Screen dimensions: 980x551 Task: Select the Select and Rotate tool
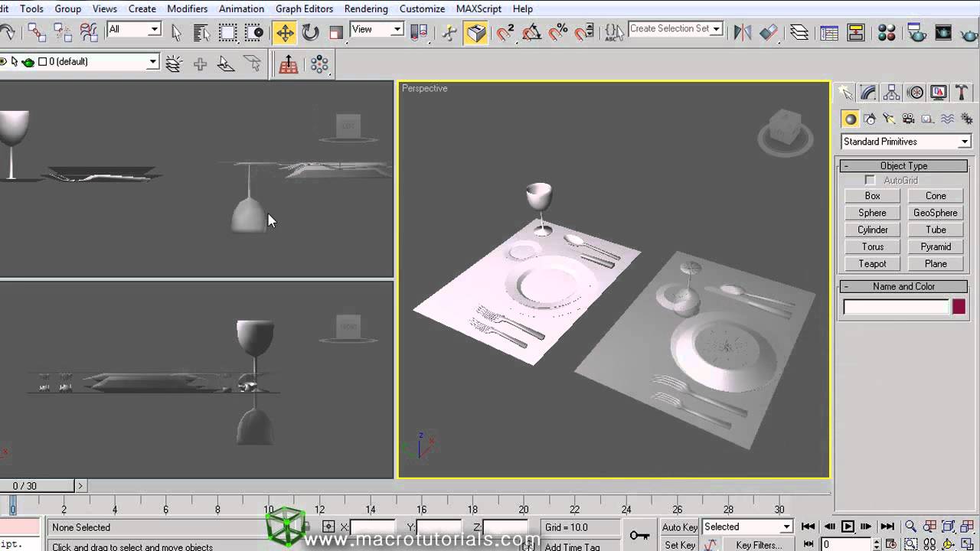tap(310, 32)
